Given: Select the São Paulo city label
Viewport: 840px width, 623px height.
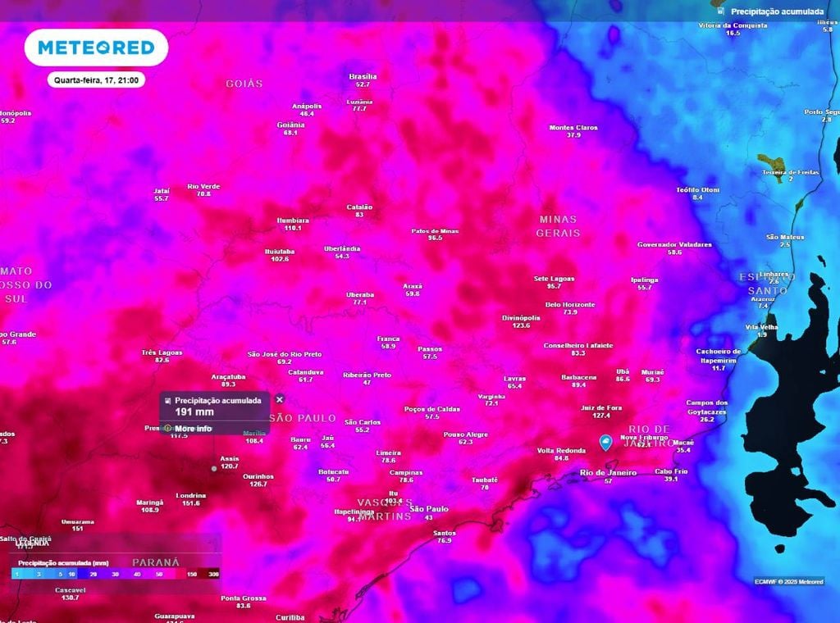Looking at the screenshot, I should [x=427, y=509].
